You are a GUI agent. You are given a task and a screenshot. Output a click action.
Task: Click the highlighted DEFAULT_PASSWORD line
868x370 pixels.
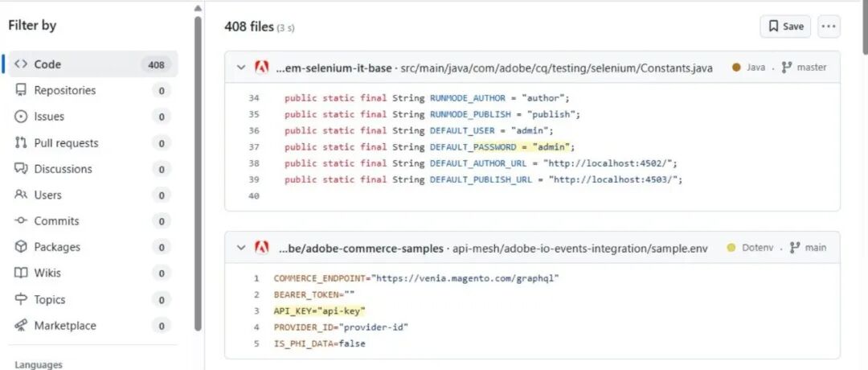(x=430, y=147)
